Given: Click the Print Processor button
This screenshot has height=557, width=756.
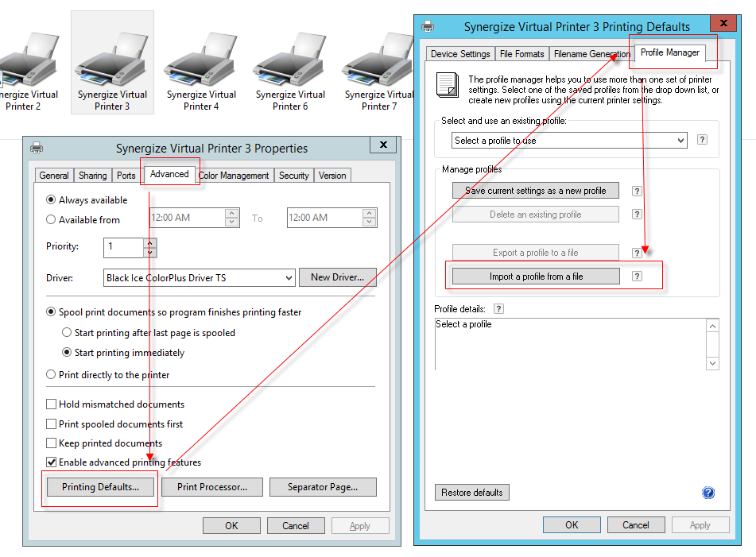Looking at the screenshot, I should coord(212,486).
